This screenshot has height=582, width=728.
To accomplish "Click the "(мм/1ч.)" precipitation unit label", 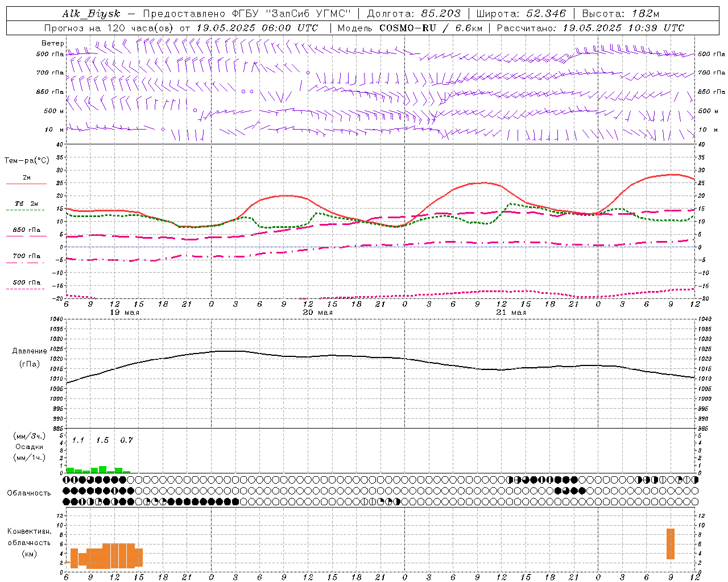I will click(x=29, y=458).
